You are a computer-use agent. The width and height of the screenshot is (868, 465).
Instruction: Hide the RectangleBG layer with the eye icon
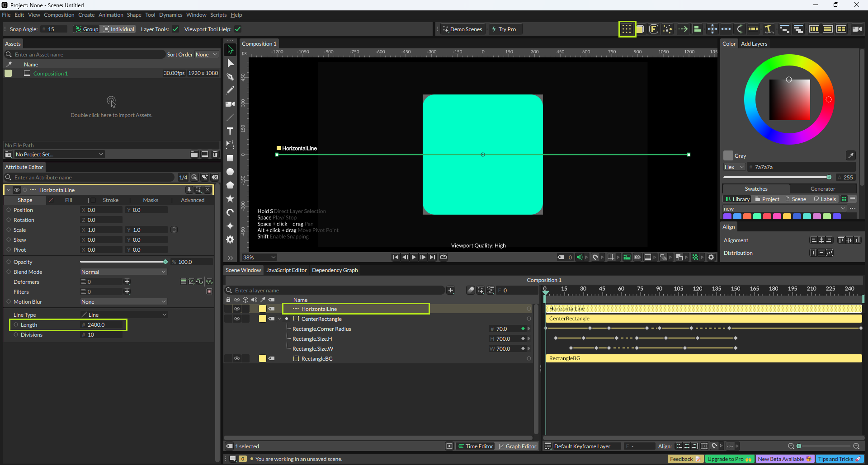click(x=236, y=358)
